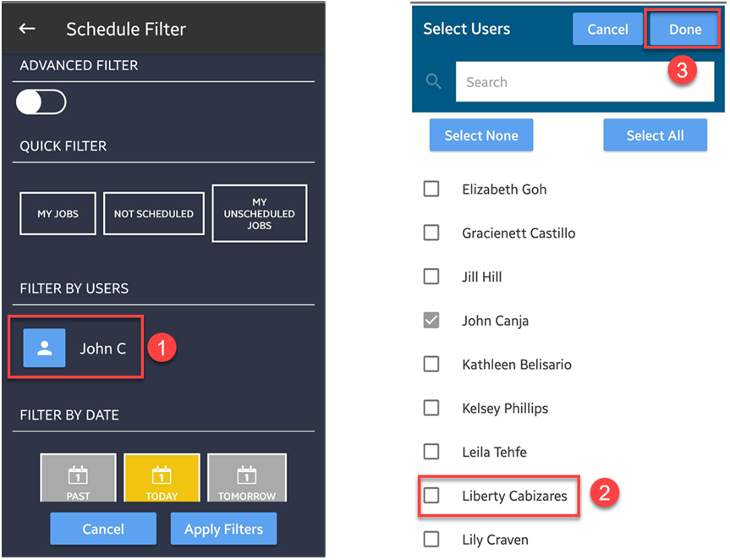Click the search magnifier icon
Viewport: 730px width, 560px height.
click(x=434, y=82)
